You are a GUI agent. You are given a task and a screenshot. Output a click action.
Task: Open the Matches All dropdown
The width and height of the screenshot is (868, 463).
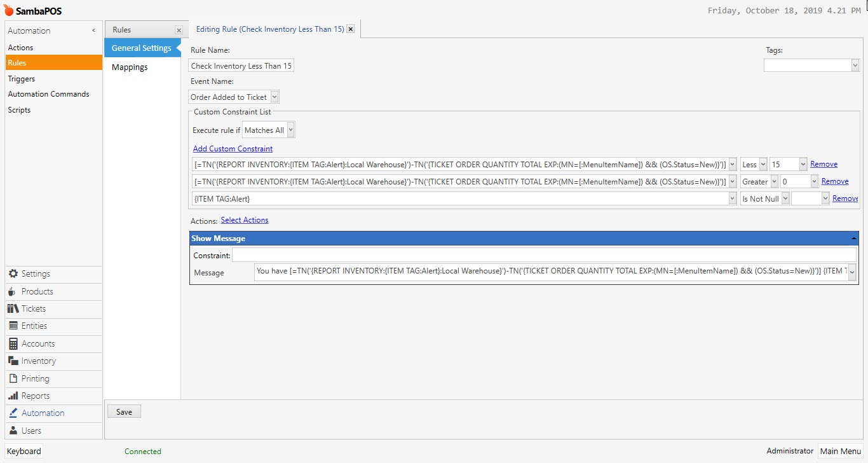coord(291,130)
